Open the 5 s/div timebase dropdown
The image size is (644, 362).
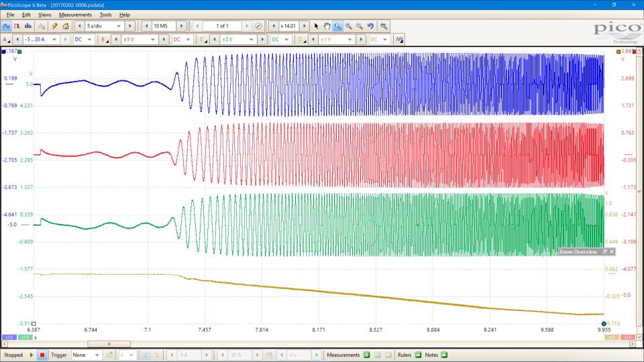coord(119,26)
